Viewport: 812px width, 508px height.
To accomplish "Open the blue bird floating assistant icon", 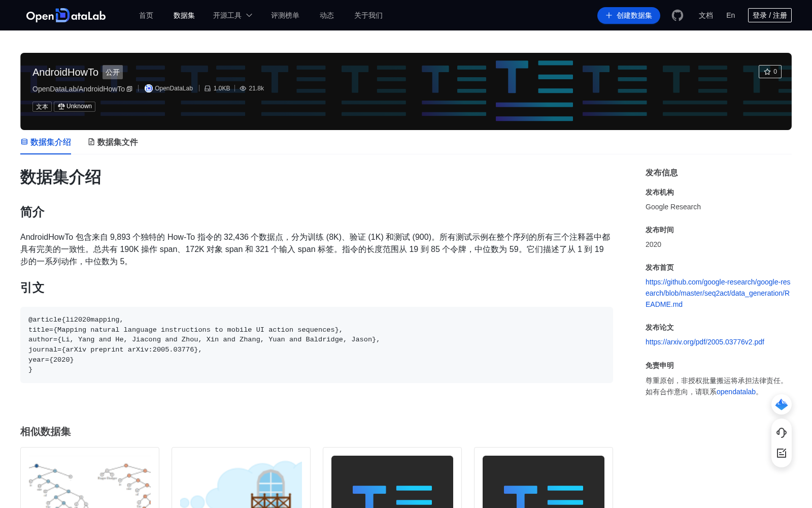I will coord(782,404).
